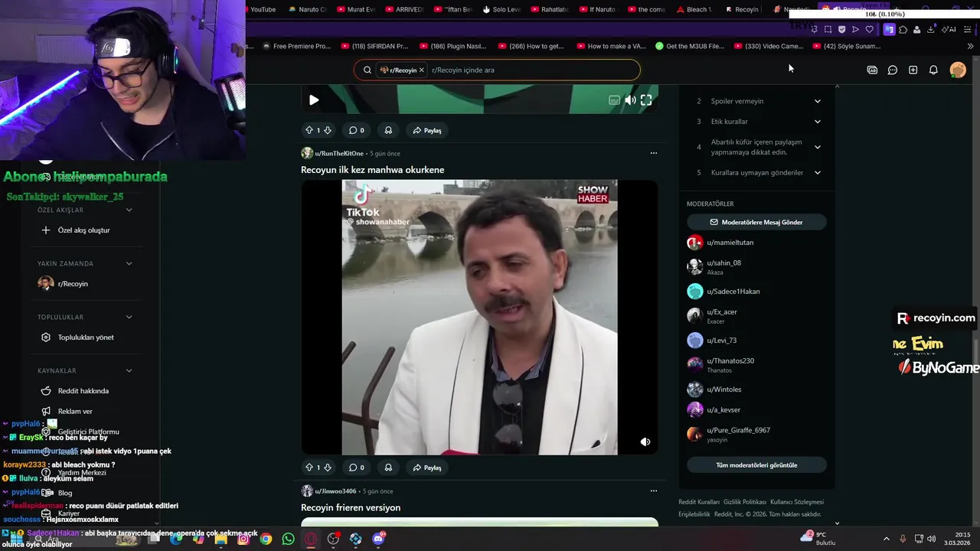Open Reddit notifications bell

pyautogui.click(x=933, y=70)
